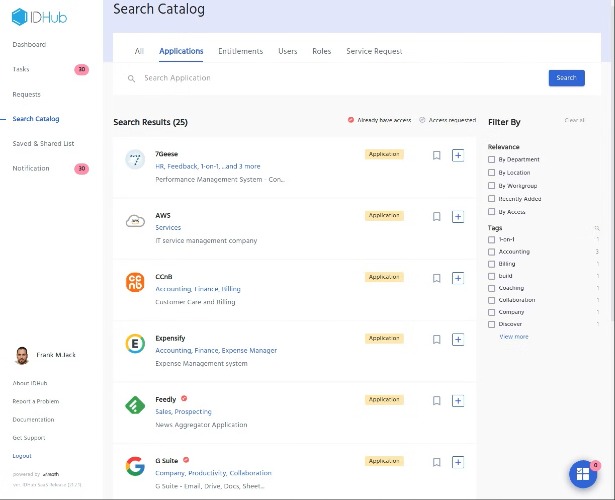Viewport: 615px width, 500px height.
Task: Bookmark the Expensify application
Action: pyautogui.click(x=437, y=340)
